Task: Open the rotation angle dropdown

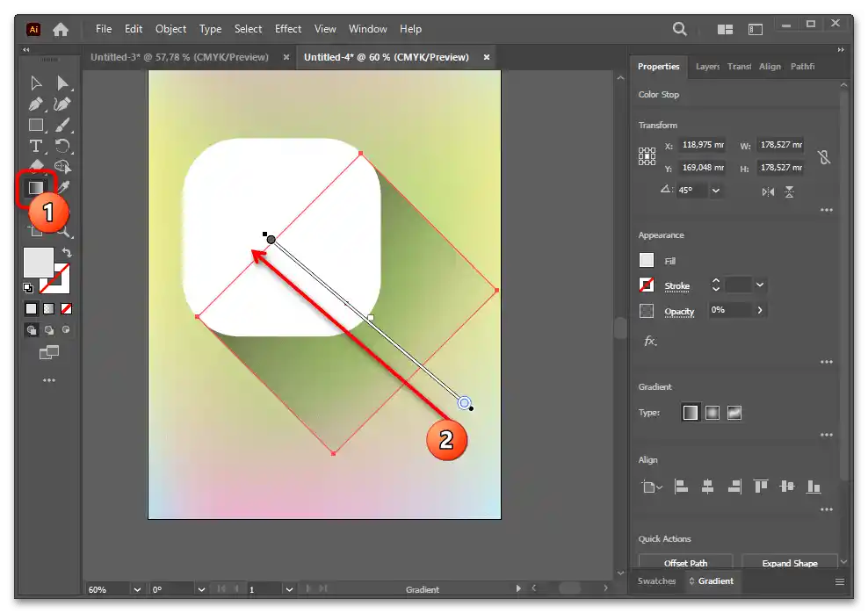Action: (x=716, y=191)
